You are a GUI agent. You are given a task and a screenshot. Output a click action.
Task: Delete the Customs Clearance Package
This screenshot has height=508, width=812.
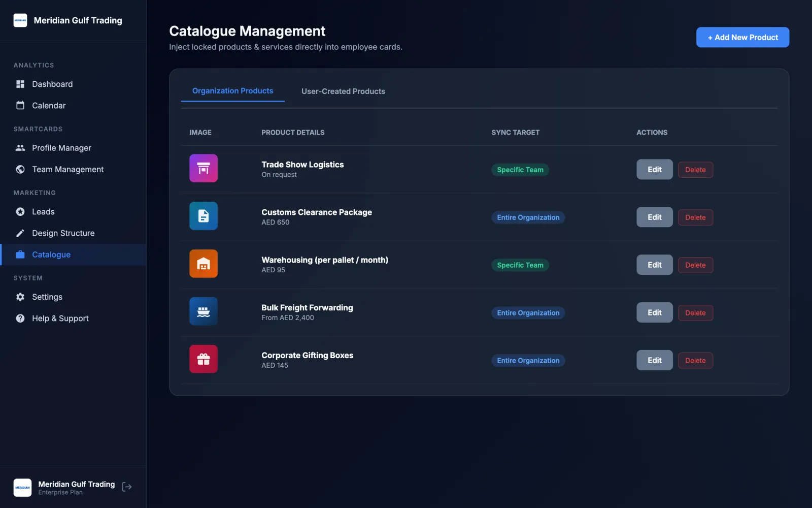pos(695,218)
